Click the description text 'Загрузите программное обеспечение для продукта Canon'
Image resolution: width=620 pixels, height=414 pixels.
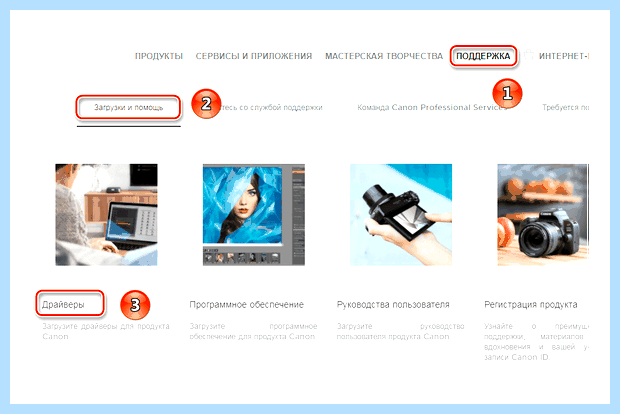pyautogui.click(x=253, y=331)
